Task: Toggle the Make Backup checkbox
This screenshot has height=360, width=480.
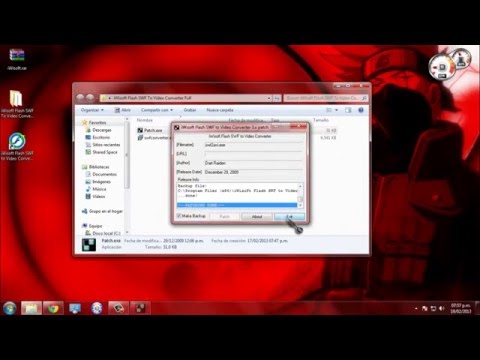Action: pyautogui.click(x=179, y=216)
